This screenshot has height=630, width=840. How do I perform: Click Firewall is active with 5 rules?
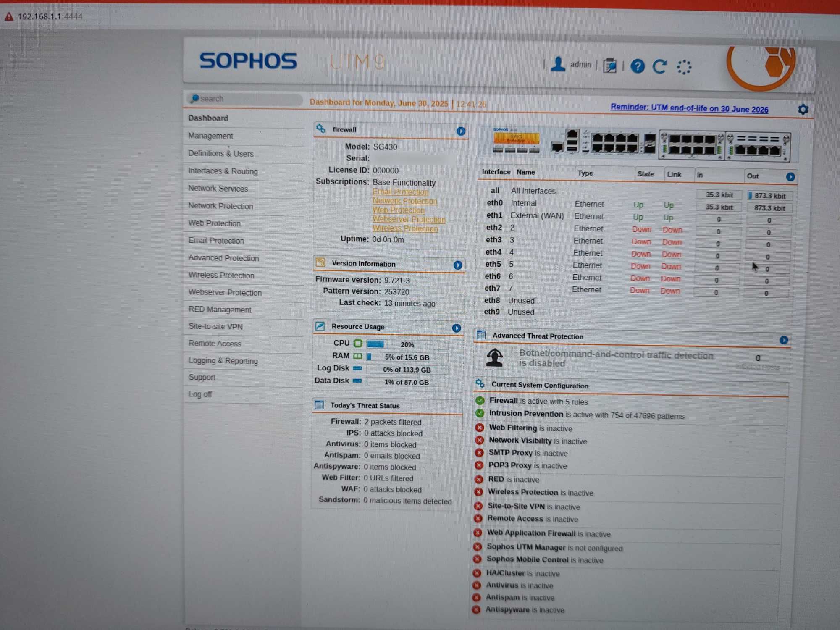click(538, 401)
